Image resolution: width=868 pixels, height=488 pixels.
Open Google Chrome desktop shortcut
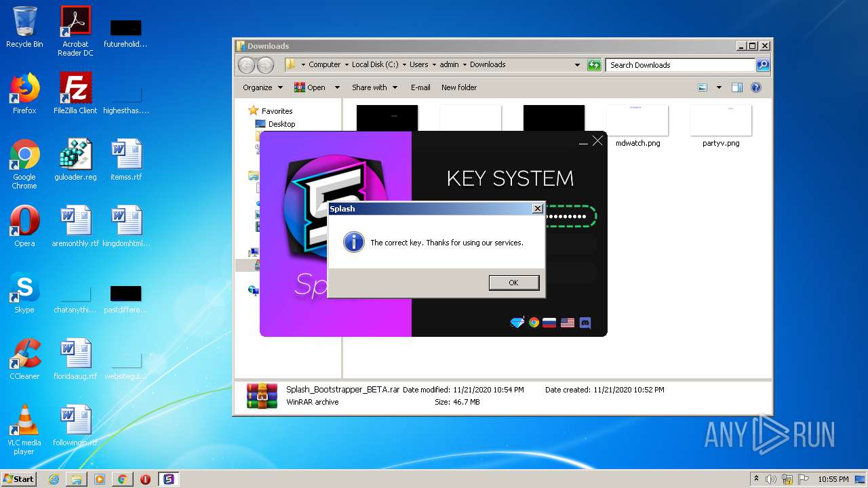tap(24, 164)
